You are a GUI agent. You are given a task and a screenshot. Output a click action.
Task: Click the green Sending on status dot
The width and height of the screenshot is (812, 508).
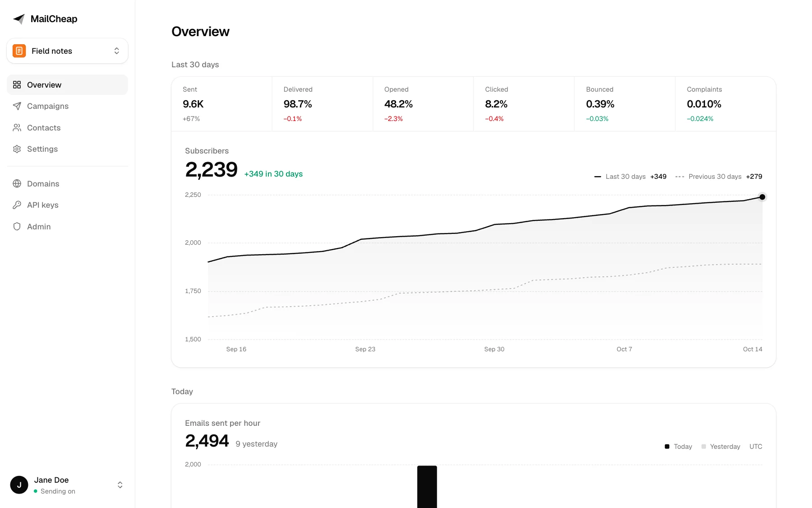click(36, 491)
